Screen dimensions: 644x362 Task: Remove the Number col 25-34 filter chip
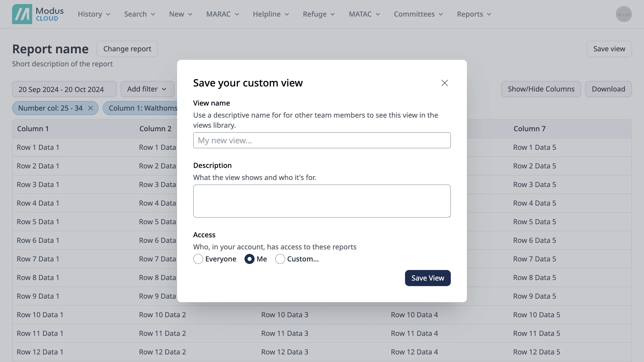click(91, 108)
